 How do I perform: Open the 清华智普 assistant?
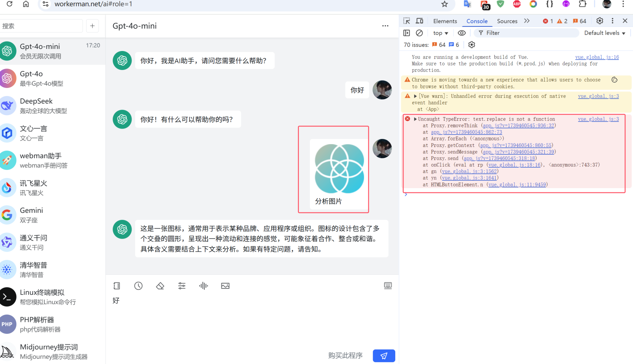point(53,269)
